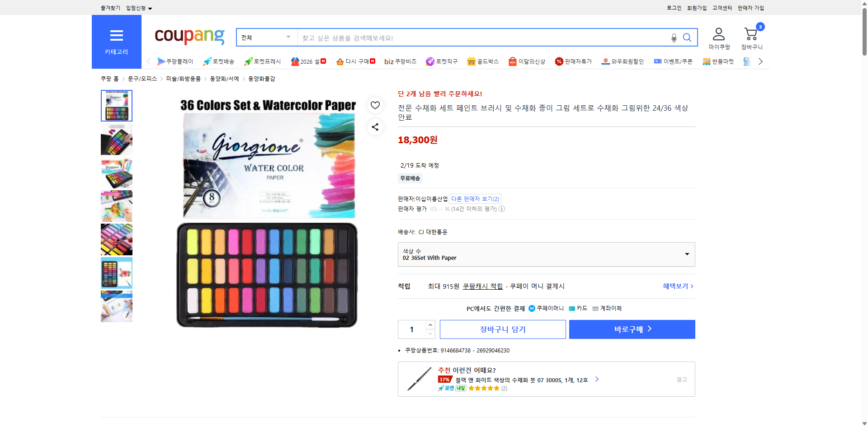Expand the 입점신청 dropdown arrow

coord(151,8)
